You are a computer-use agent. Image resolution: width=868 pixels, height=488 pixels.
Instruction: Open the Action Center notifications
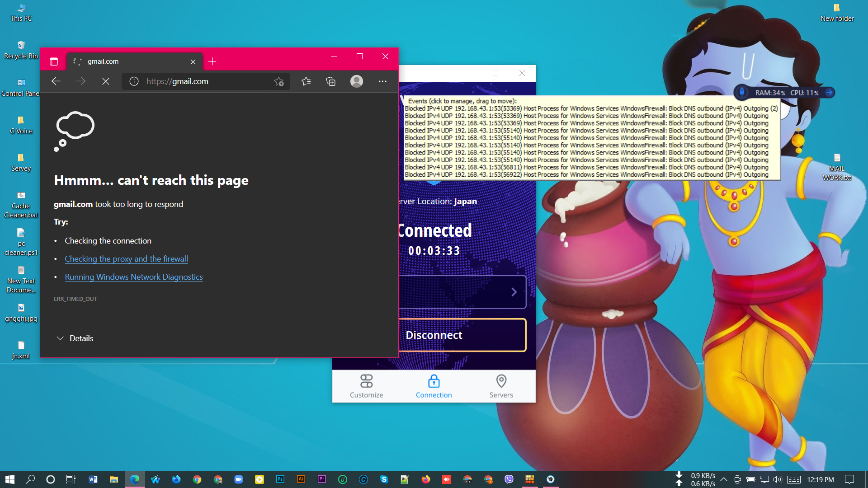point(849,479)
